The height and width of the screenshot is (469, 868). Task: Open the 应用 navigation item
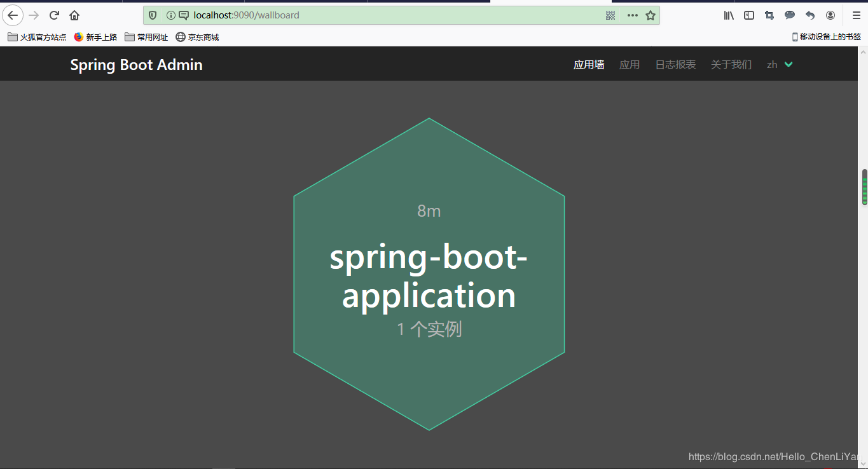630,64
